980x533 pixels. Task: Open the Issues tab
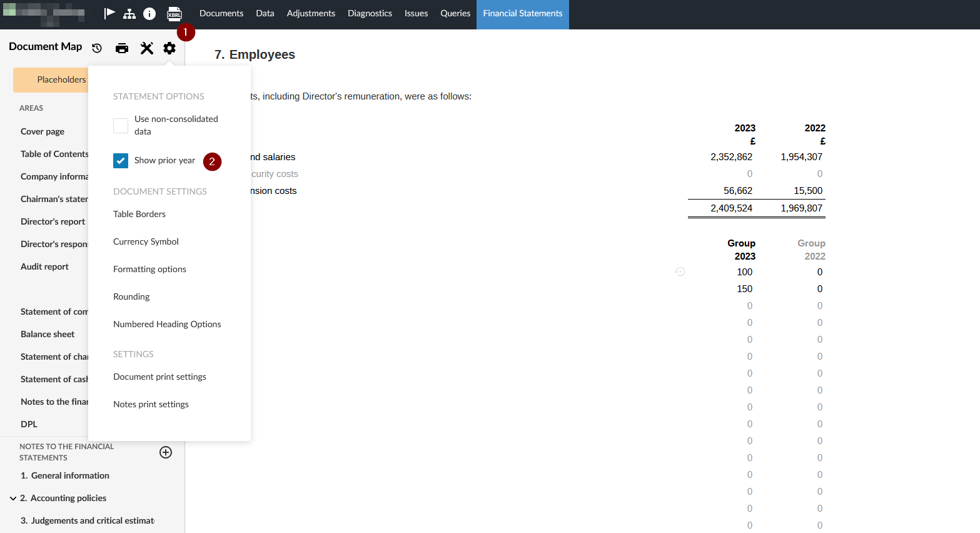pyautogui.click(x=416, y=13)
